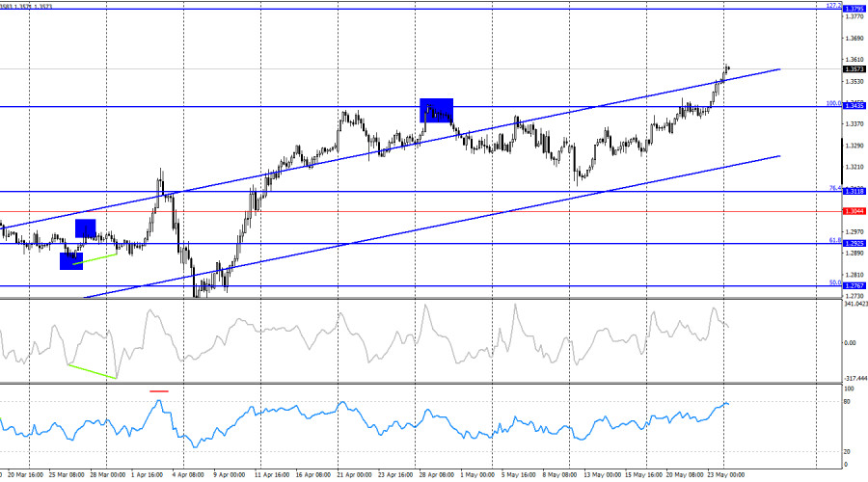Click the 1.2810 price axis value

coord(854,275)
